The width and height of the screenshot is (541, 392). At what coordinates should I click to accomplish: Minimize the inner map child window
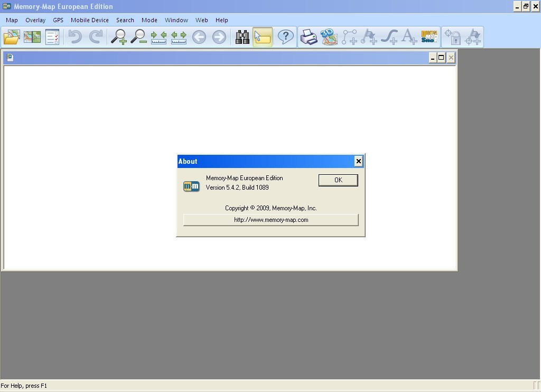433,58
